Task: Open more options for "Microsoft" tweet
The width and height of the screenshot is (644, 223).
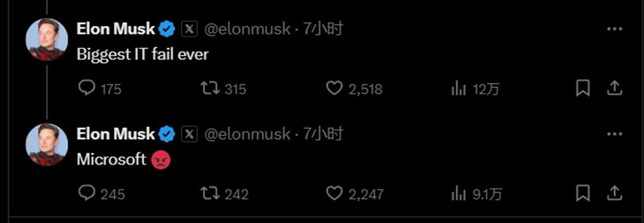Action: pyautogui.click(x=614, y=133)
